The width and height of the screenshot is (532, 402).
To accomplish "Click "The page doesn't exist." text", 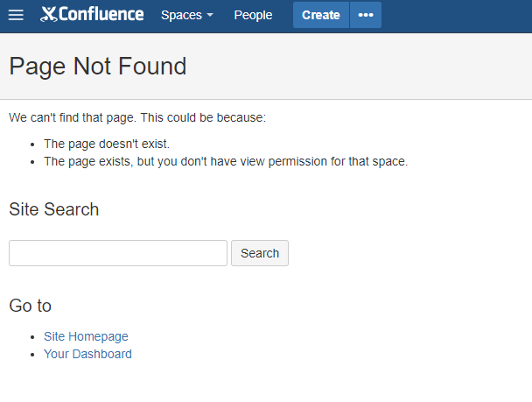I will (x=107, y=144).
